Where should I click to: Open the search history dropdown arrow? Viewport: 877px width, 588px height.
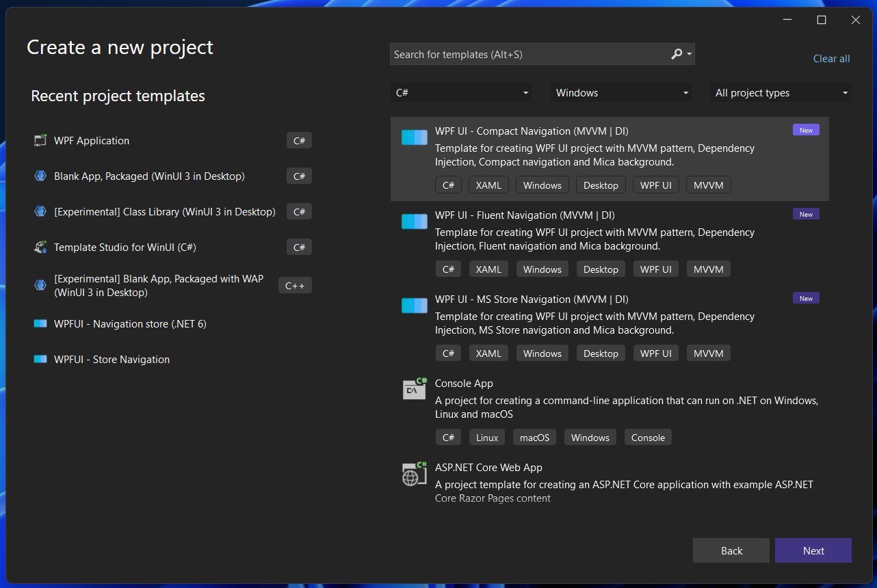click(690, 53)
